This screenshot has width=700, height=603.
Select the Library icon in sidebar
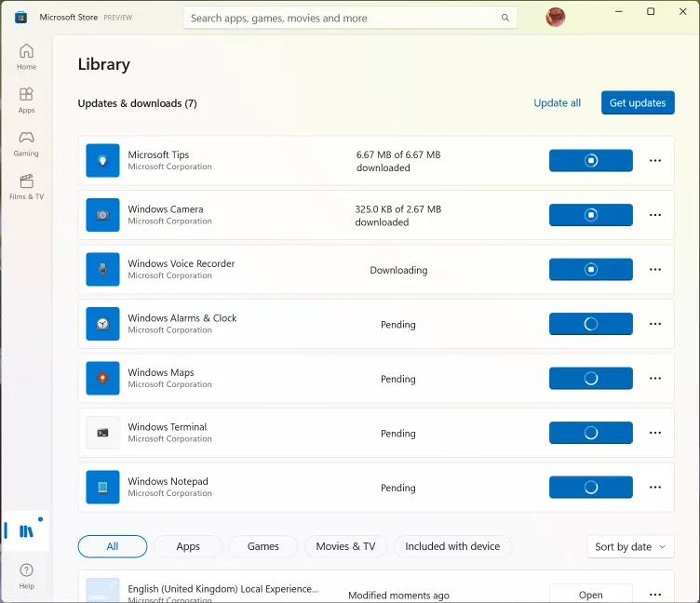tap(26, 531)
